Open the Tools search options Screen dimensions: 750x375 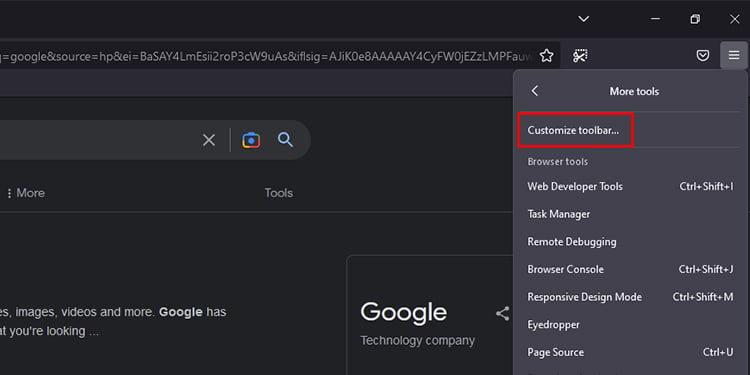click(279, 193)
